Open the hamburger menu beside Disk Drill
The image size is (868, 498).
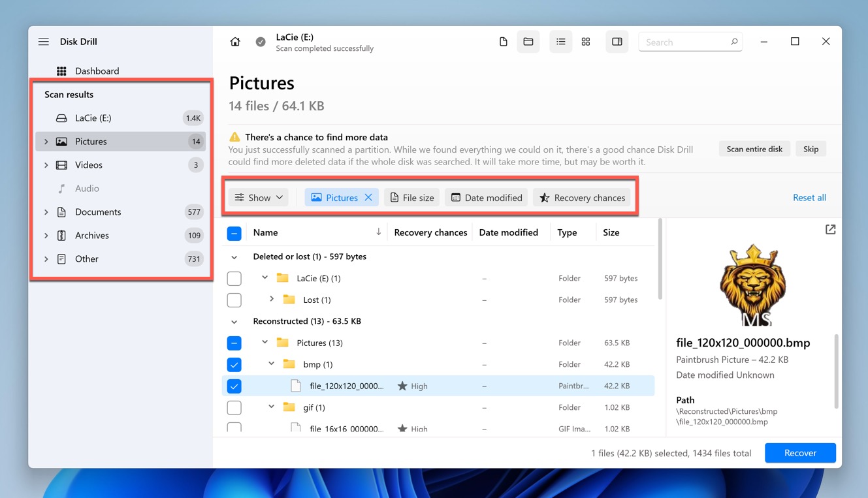coord(44,42)
